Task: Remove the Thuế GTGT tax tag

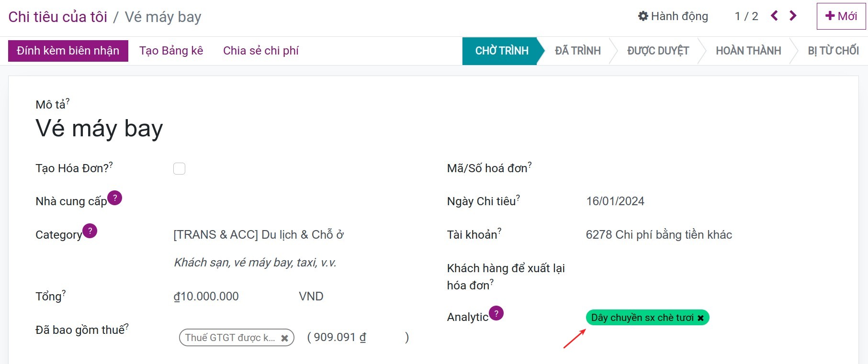Action: click(x=284, y=338)
